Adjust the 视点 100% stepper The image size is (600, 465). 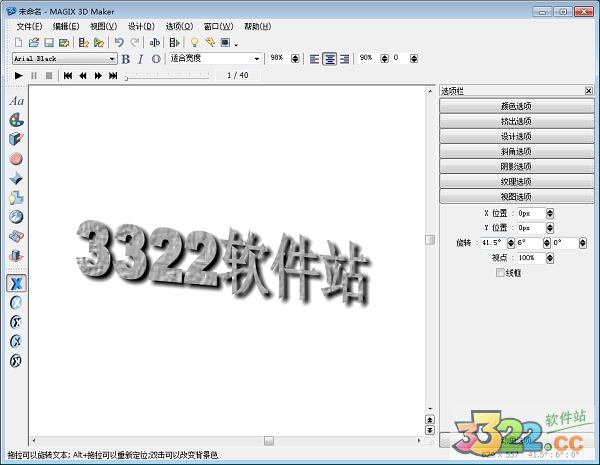pos(550,258)
